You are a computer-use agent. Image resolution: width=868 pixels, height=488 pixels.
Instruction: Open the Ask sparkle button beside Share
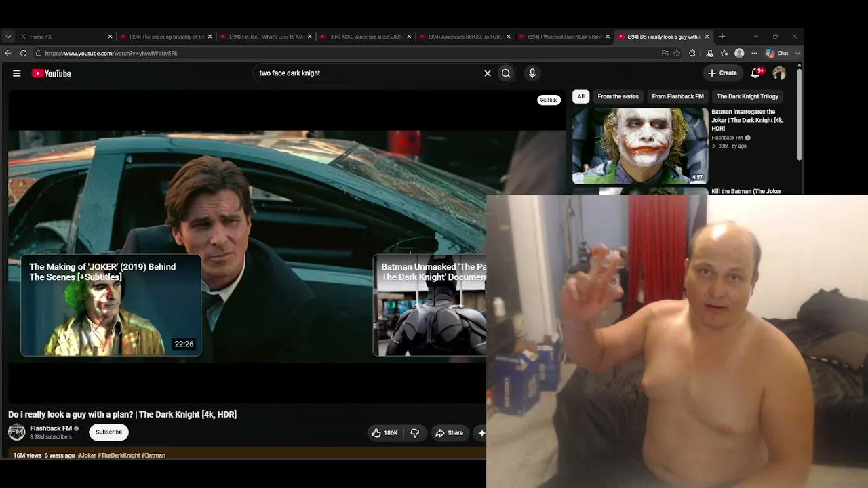pos(481,433)
